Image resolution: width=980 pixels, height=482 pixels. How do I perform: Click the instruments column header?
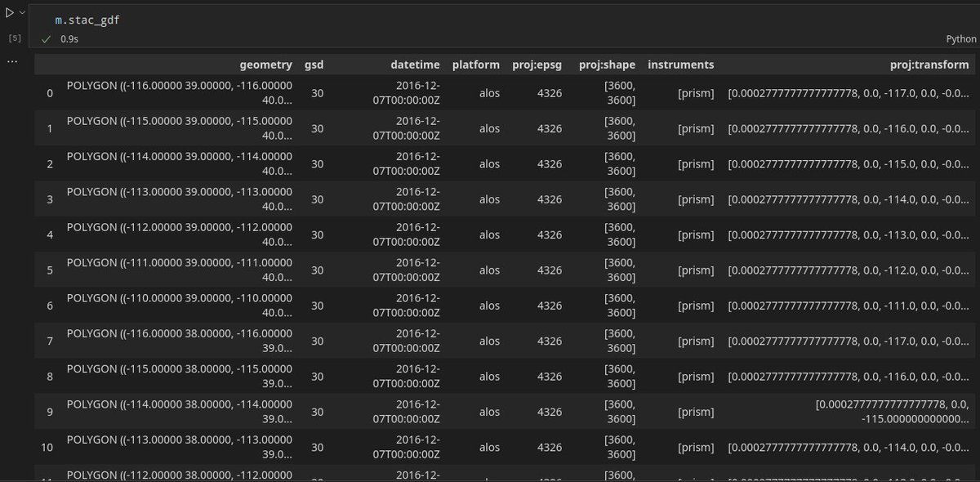681,65
